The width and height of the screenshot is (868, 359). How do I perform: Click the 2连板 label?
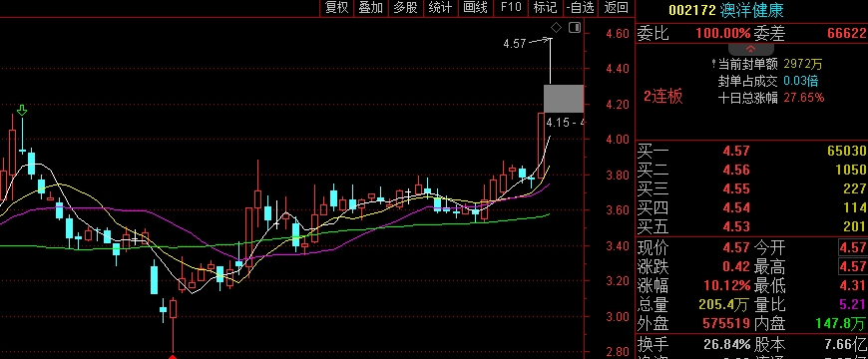click(663, 97)
